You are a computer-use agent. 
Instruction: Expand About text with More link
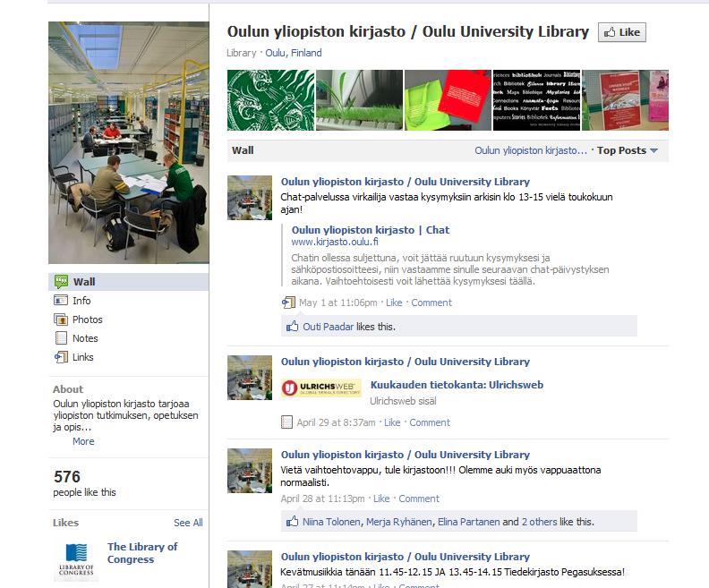click(x=83, y=441)
